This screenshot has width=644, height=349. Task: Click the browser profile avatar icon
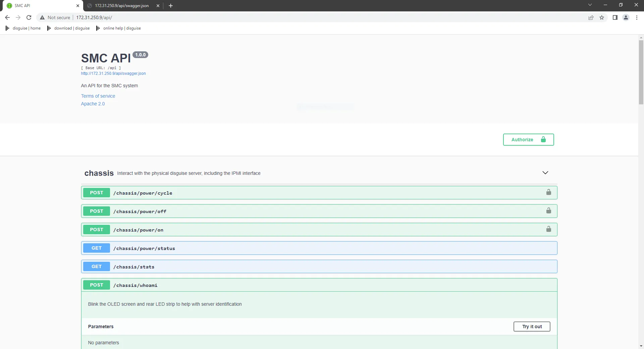coord(626,17)
